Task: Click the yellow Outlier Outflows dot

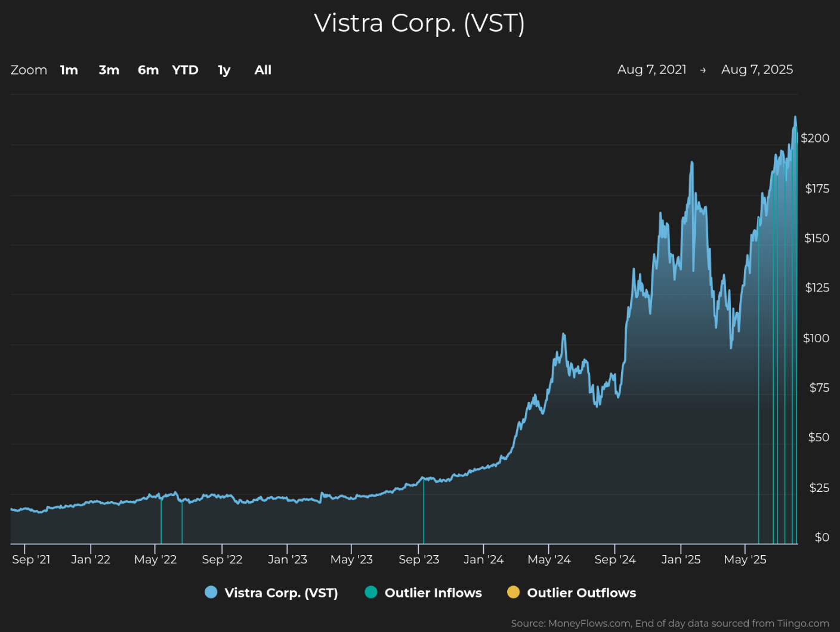Action: [x=513, y=592]
